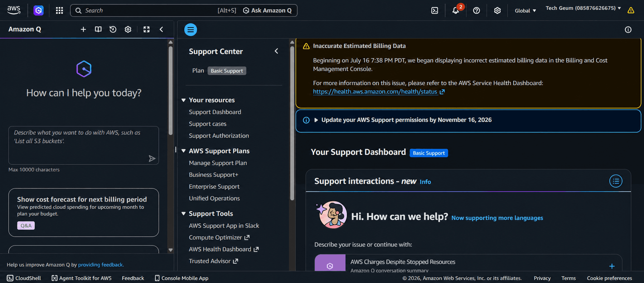The width and height of the screenshot is (644, 283).
Task: Launch CloudShell from top bar icon
Action: tap(434, 11)
